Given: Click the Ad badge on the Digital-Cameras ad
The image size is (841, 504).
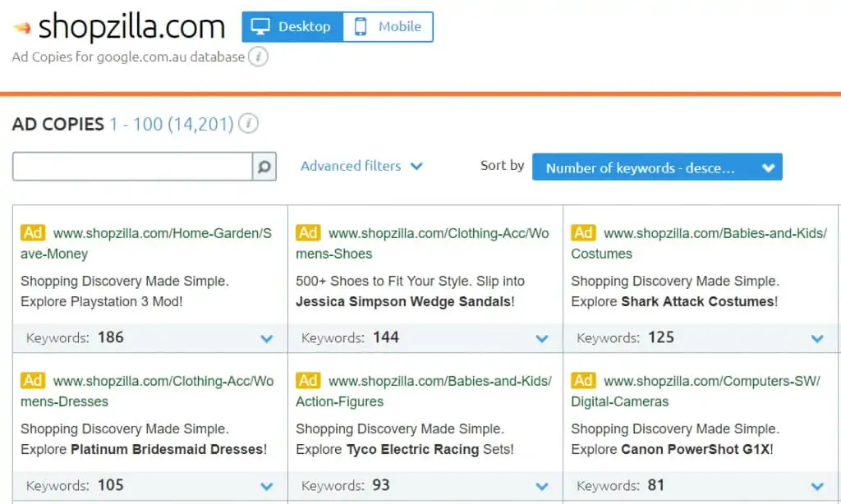Looking at the screenshot, I should point(583,381).
